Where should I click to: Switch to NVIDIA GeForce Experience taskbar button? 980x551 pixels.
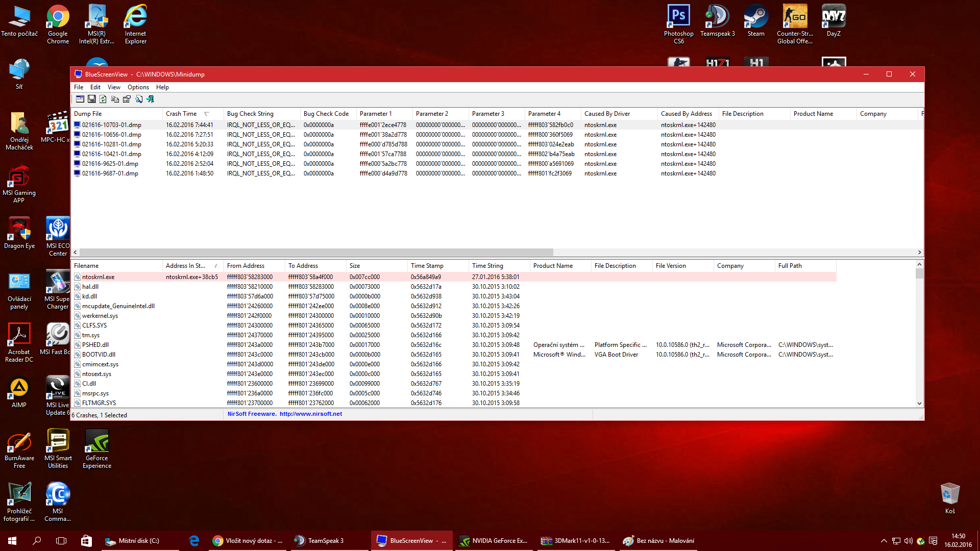pos(493,541)
